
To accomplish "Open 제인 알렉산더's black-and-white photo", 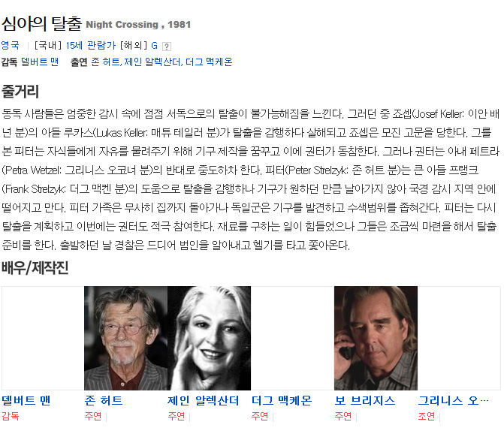I will click(209, 338).
